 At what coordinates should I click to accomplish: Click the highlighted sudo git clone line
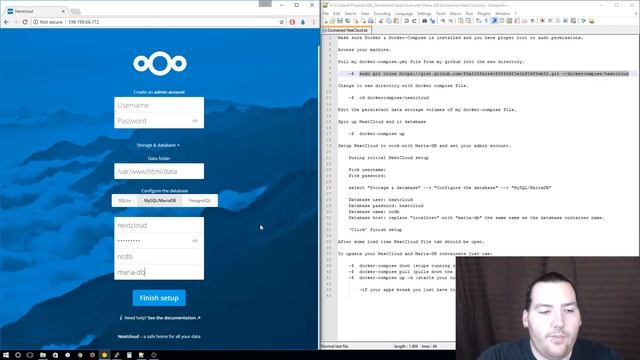(x=494, y=74)
